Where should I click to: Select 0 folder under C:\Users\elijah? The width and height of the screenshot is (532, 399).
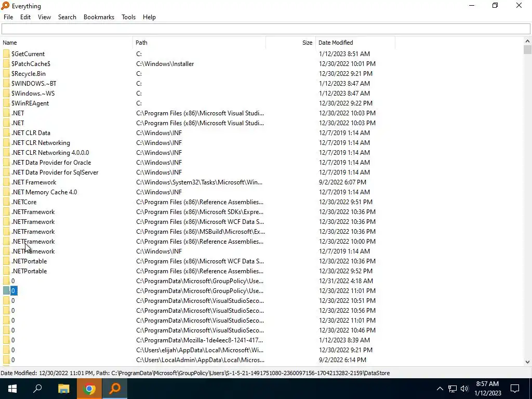13,350
